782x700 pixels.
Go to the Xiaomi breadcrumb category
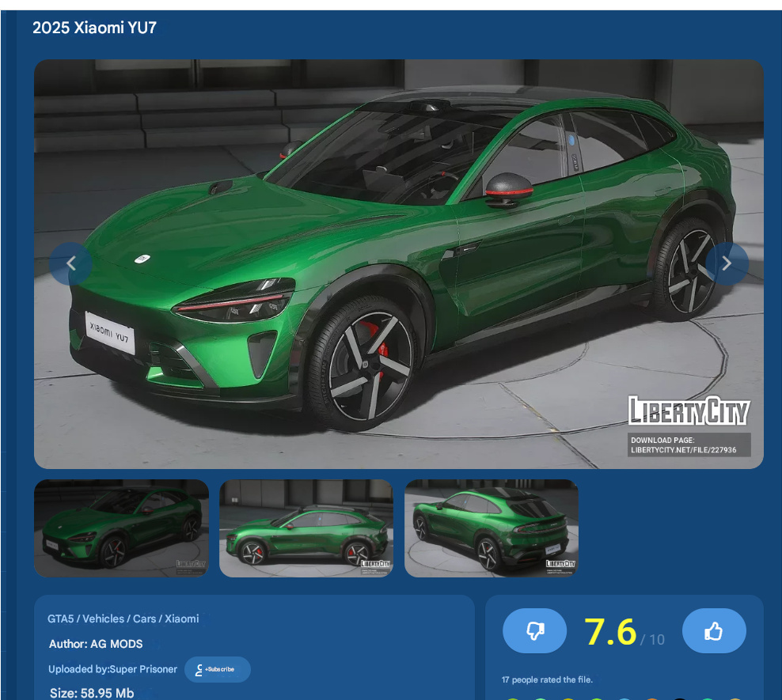pyautogui.click(x=182, y=619)
